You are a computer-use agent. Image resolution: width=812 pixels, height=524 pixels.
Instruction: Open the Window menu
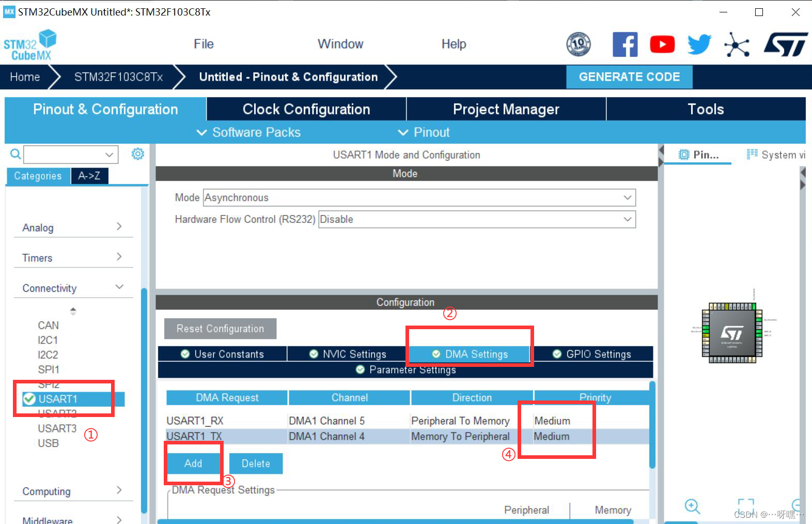[x=340, y=44]
